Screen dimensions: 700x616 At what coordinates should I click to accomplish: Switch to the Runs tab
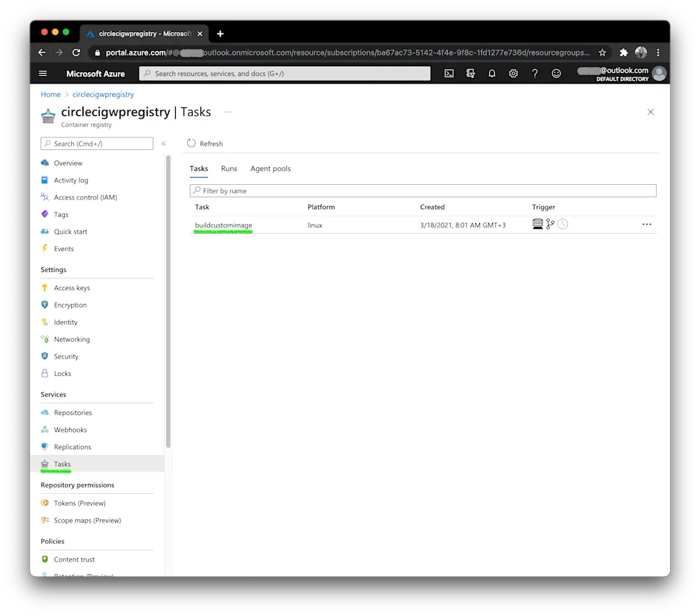click(229, 169)
